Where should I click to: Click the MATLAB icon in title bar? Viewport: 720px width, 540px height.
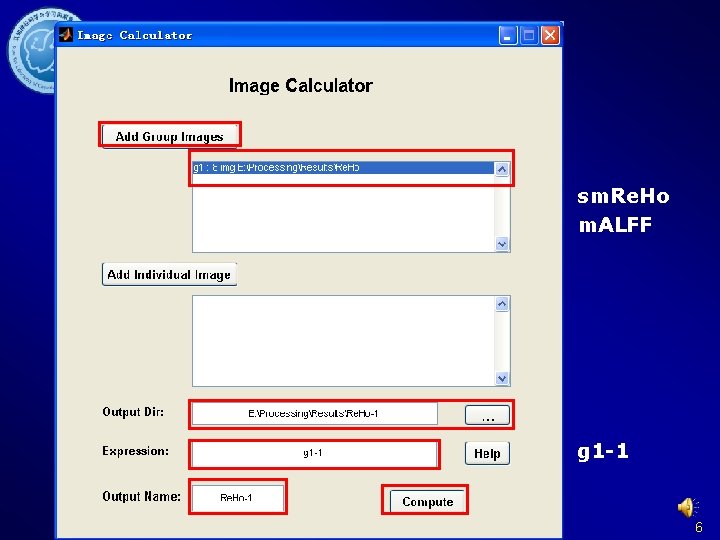[66, 35]
